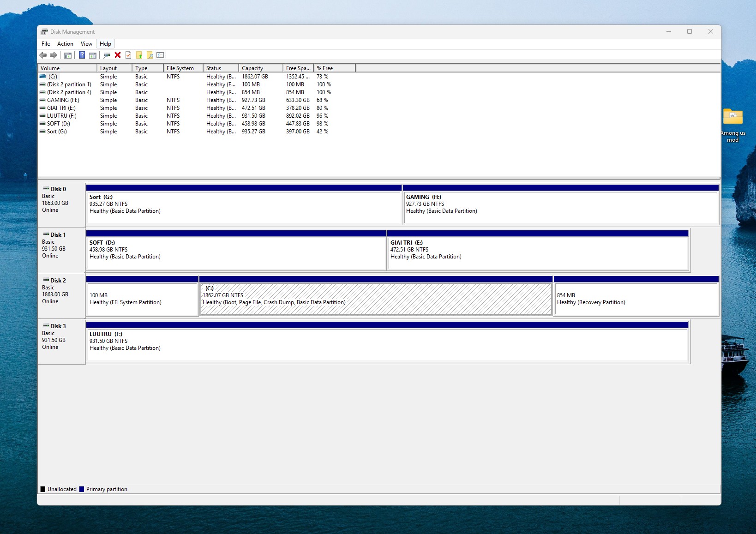Screen dimensions: 756x534
Task: Select the hatched (C:) partition on Disk 2
Action: coord(376,299)
